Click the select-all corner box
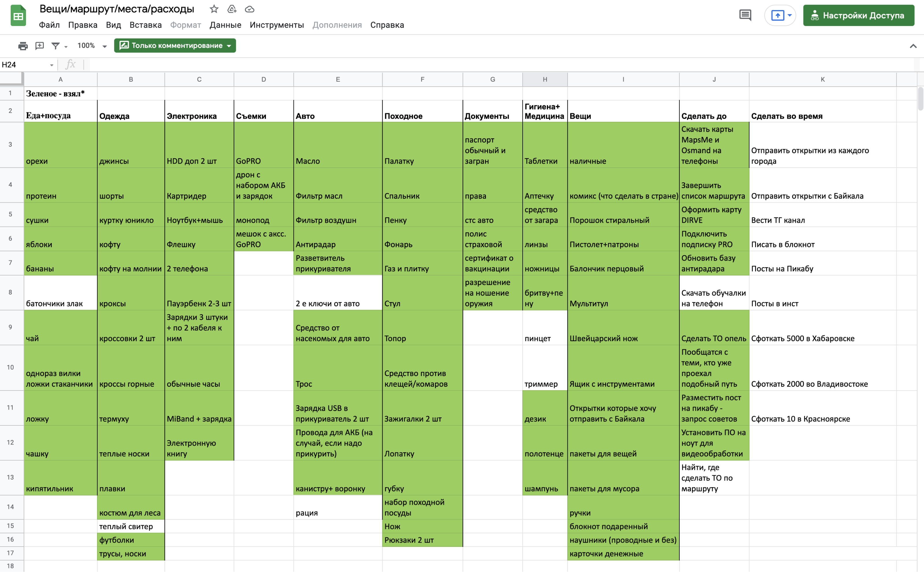 [x=11, y=79]
